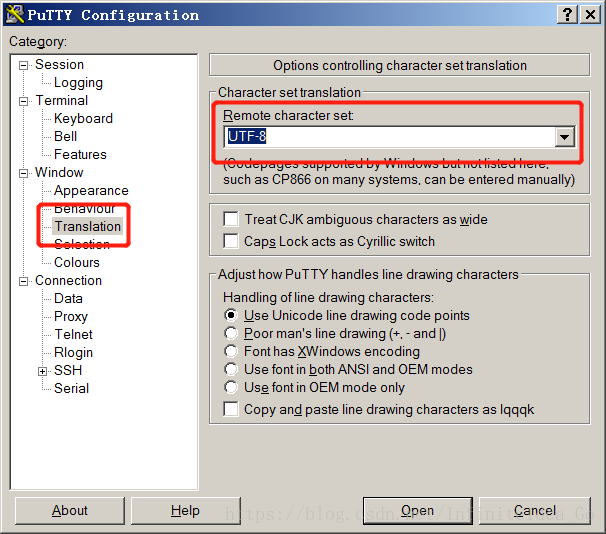Open the Behaviour settings
Image resolution: width=606 pixels, height=534 pixels.
(84, 209)
